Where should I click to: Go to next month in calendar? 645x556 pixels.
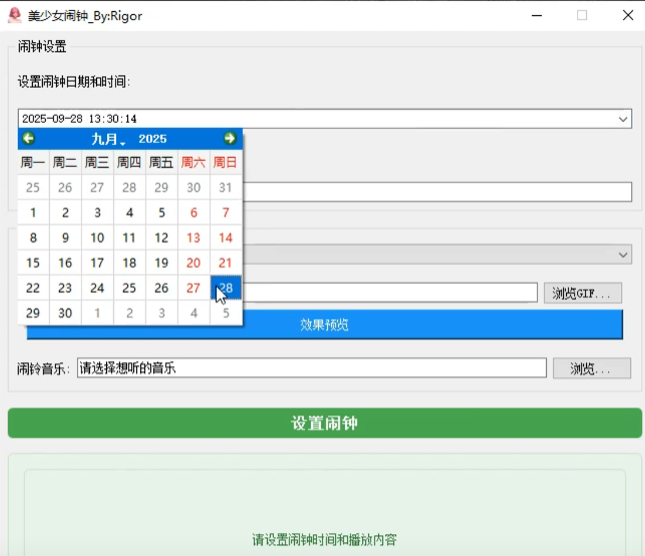click(230, 138)
